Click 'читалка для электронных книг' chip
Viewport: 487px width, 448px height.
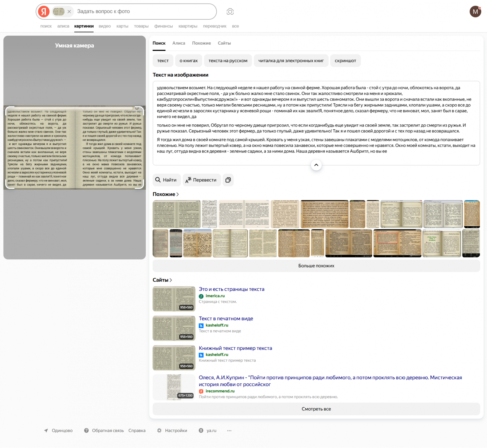point(291,61)
